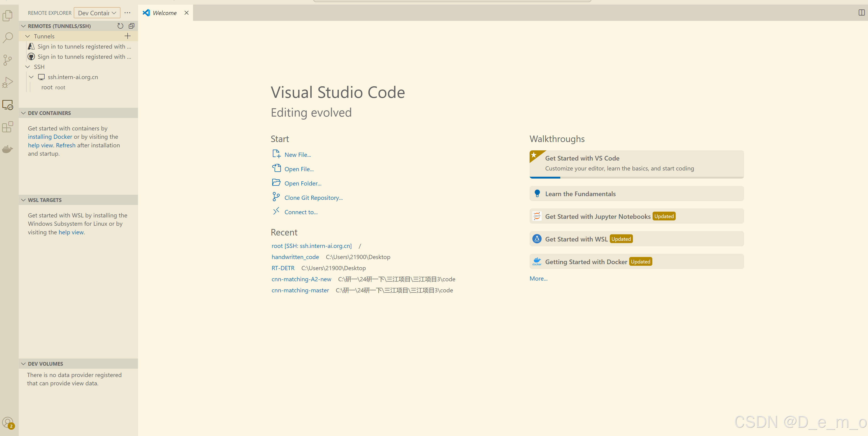Open Remote Explorer more actions ellipsis
Viewport: 868px width, 436px height.
click(x=127, y=13)
